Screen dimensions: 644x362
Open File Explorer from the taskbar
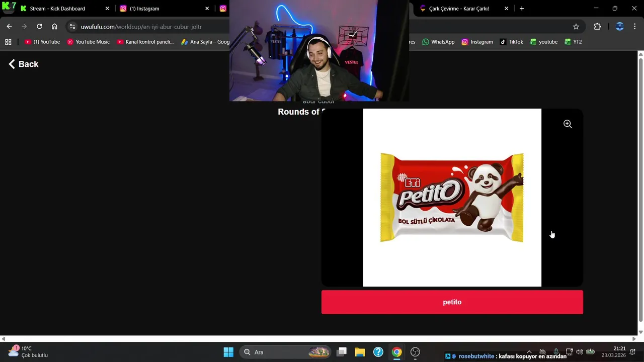(360, 352)
